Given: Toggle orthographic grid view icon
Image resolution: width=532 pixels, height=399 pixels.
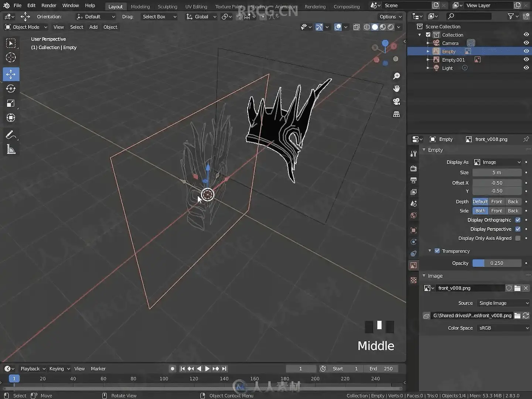Looking at the screenshot, I should [396, 114].
